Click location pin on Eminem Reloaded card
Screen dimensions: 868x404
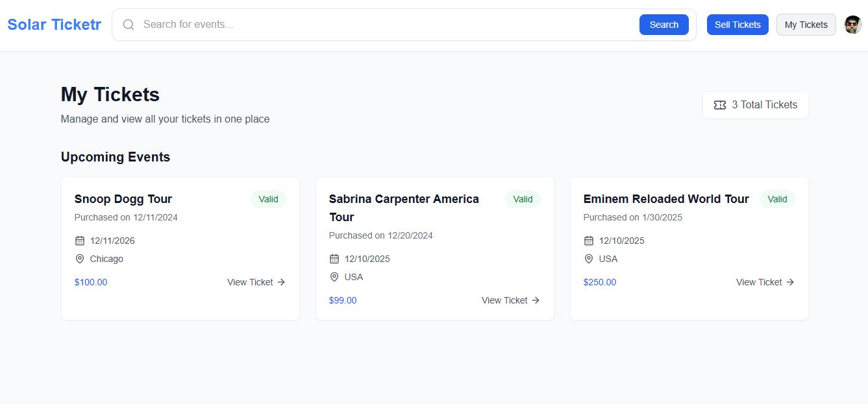(589, 259)
